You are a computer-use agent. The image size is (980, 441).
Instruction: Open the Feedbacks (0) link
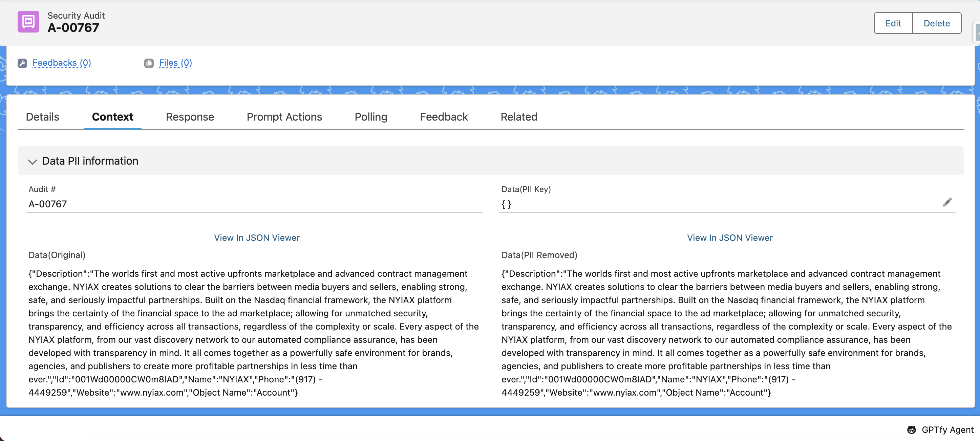point(62,63)
